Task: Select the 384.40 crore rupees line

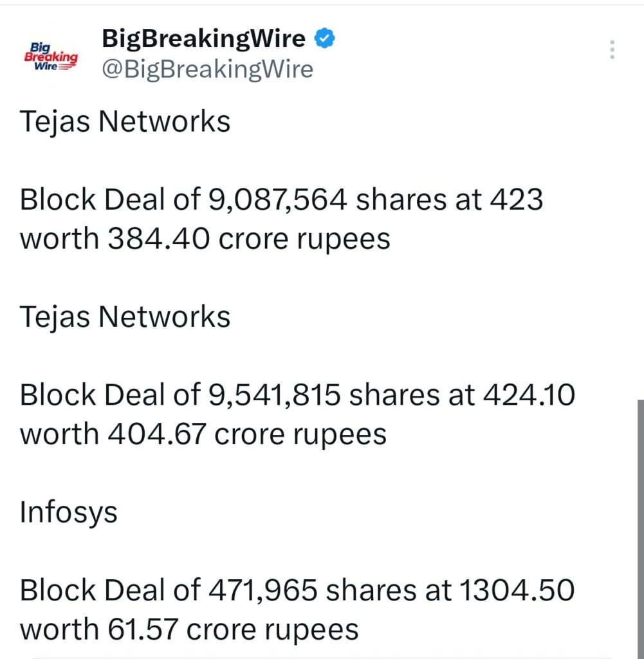Action: (x=204, y=239)
